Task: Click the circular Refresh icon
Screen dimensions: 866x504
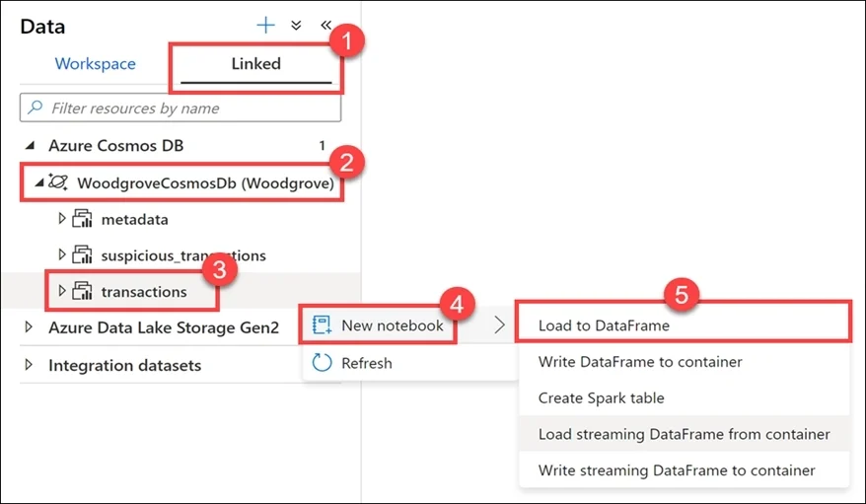Action: (322, 363)
